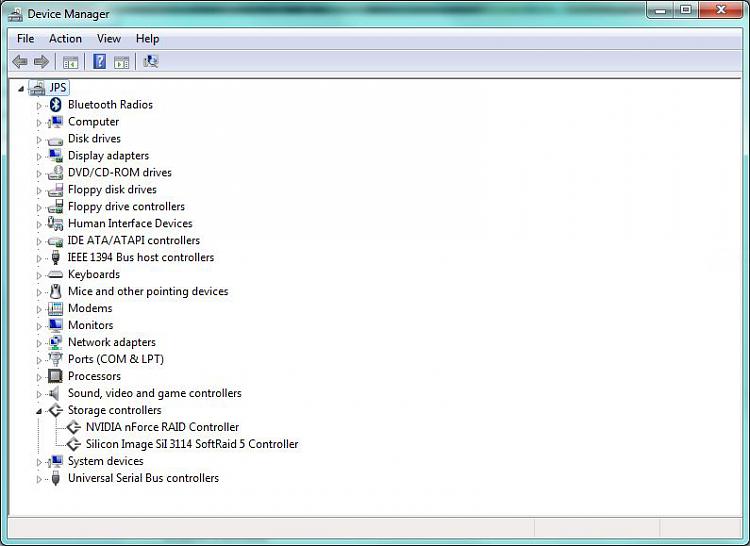Collapse the JPS root node
This screenshot has width=750, height=546.
click(x=21, y=88)
